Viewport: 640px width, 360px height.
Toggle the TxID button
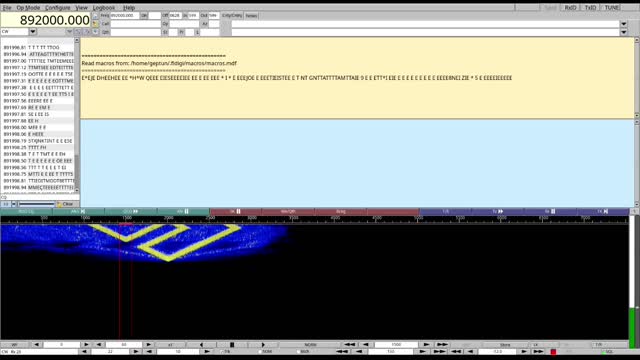coord(590,7)
